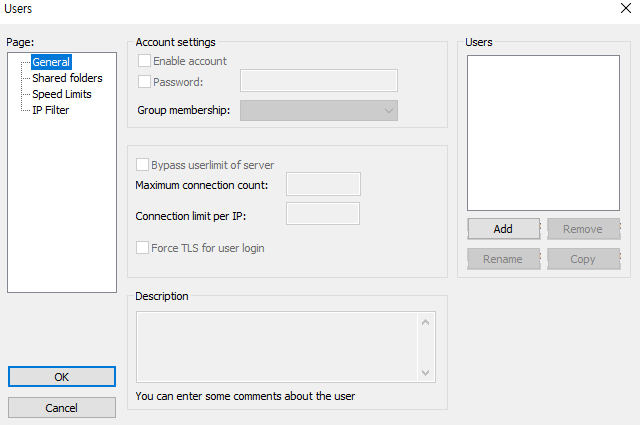Image resolution: width=640 pixels, height=425 pixels.
Task: Click the empty Users list box
Action: tap(543, 133)
